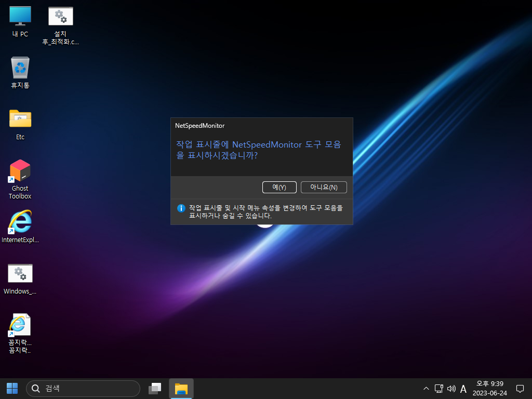The height and width of the screenshot is (399, 532).
Task: Open the notification center icon
Action: [x=520, y=389]
